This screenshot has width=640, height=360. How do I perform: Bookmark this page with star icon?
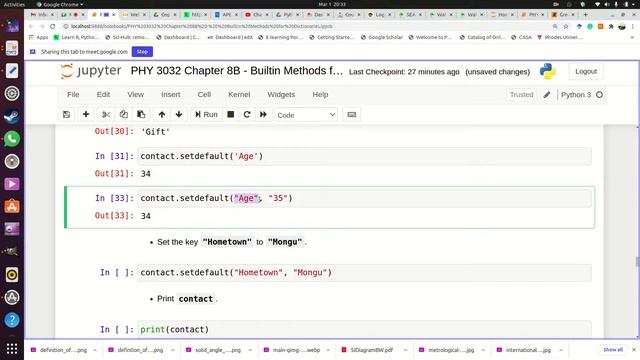tap(566, 26)
